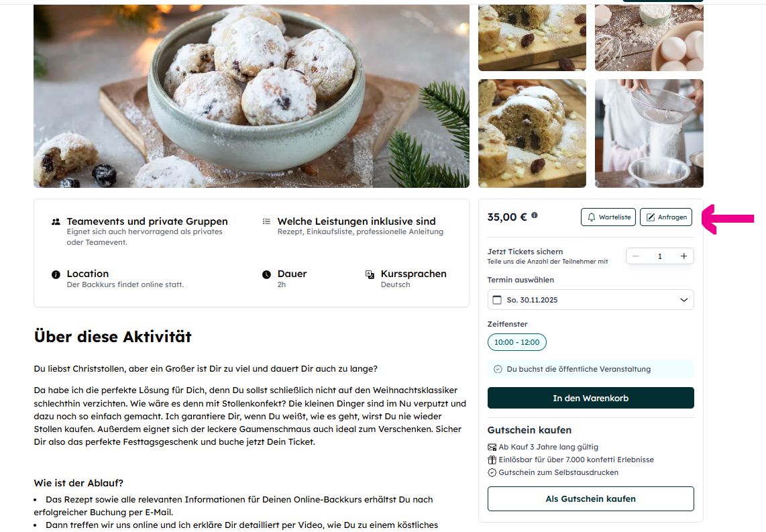Click the list icon beside Welche Leistungen inklusive sind
Screen dimensions: 766x532
click(266, 221)
